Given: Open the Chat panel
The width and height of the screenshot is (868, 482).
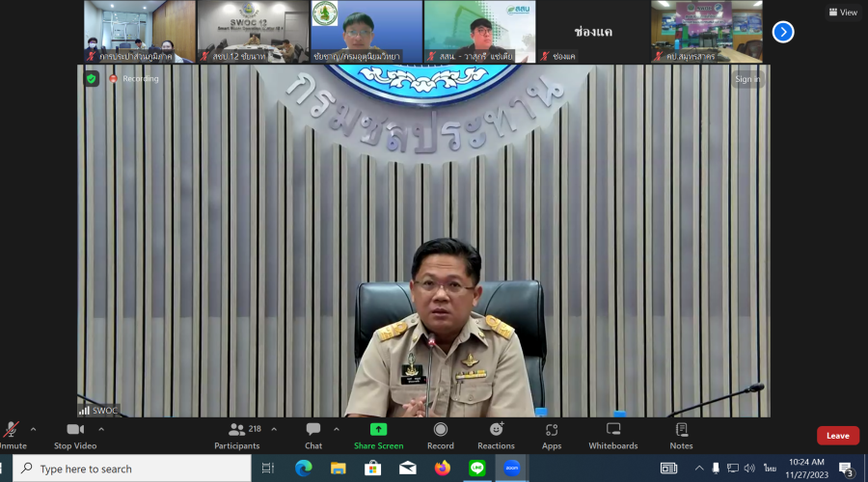Looking at the screenshot, I should tap(313, 435).
